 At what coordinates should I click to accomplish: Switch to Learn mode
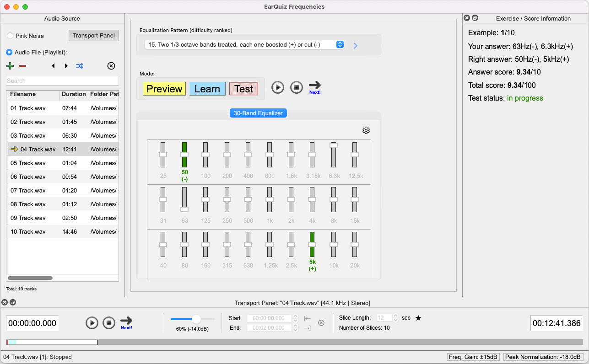click(x=207, y=89)
